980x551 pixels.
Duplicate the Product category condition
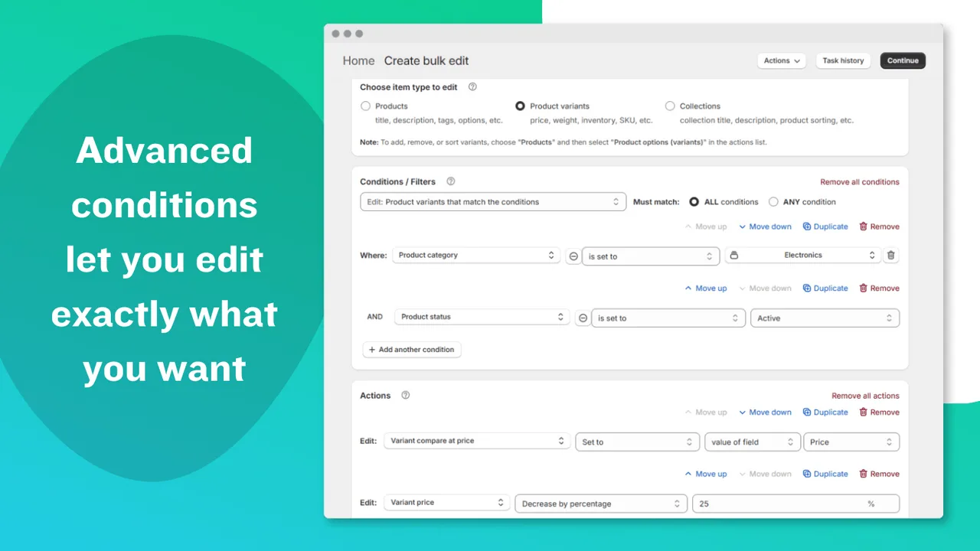(x=825, y=227)
